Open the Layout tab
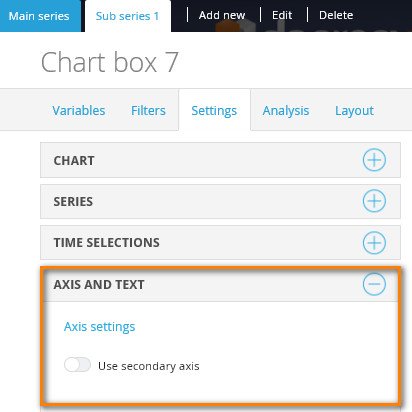The height and width of the screenshot is (412, 412). (x=354, y=111)
